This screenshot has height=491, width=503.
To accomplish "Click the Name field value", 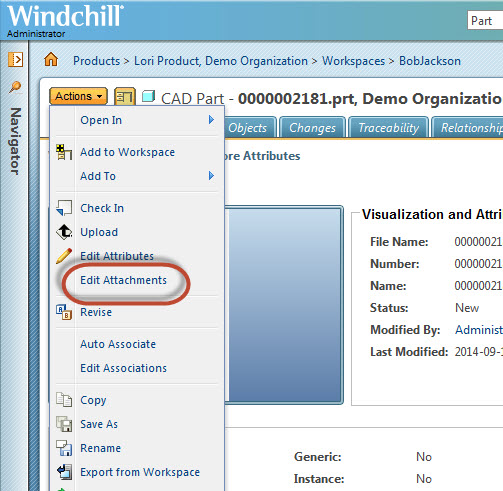I will coord(479,286).
